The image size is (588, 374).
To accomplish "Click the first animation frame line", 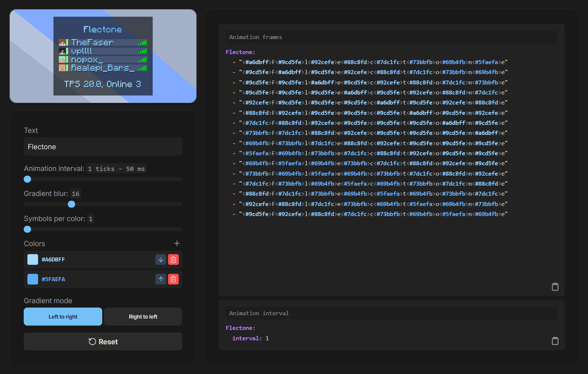I will [x=373, y=62].
